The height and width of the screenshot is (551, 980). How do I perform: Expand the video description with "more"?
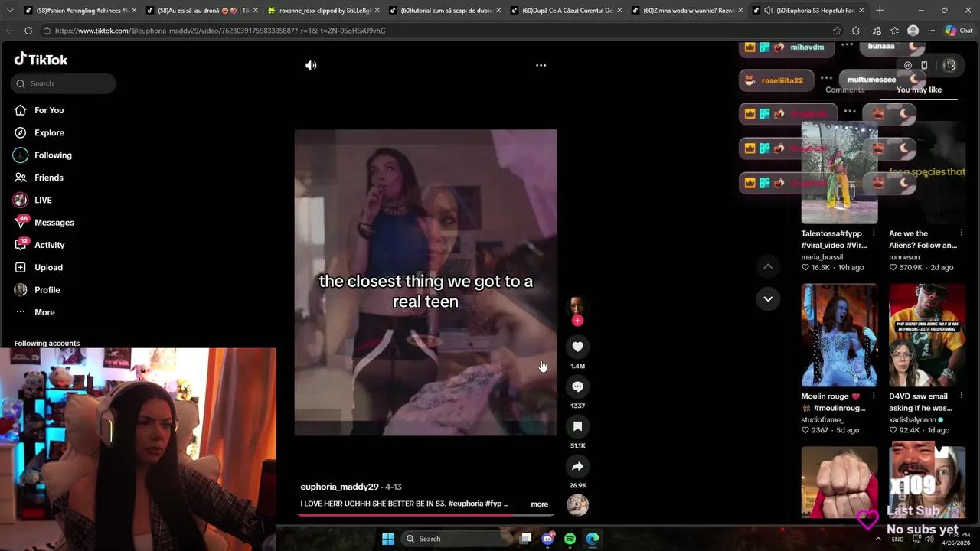coord(539,504)
